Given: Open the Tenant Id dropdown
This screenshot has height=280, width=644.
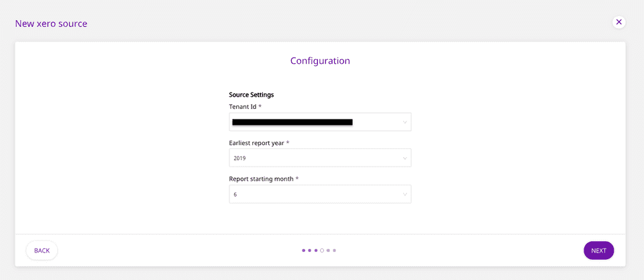Looking at the screenshot, I should point(320,122).
